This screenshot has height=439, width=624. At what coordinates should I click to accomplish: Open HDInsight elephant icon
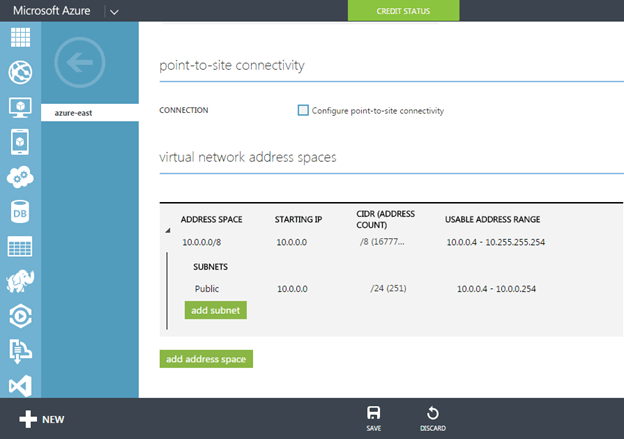(x=20, y=282)
